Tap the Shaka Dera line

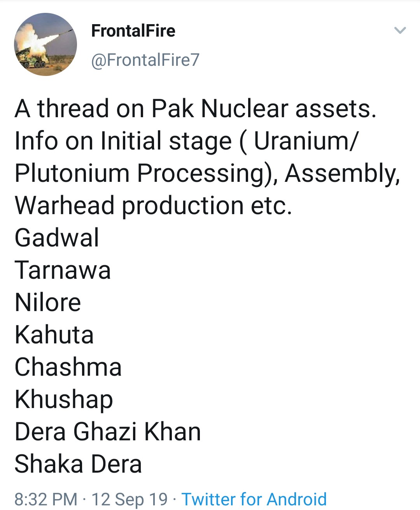tap(79, 464)
